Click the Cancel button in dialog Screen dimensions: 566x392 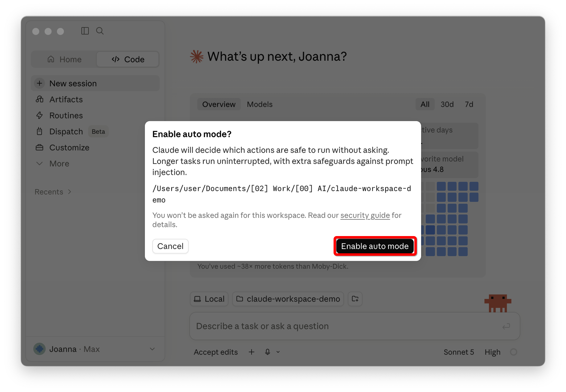tap(170, 246)
